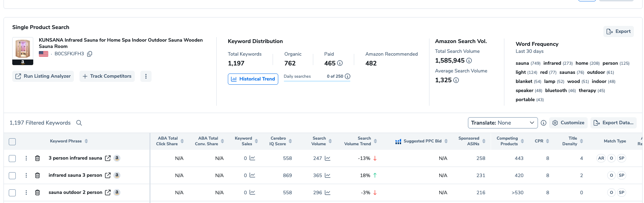Open search volume graph for 'infrared sauna 3 person'

[328, 175]
